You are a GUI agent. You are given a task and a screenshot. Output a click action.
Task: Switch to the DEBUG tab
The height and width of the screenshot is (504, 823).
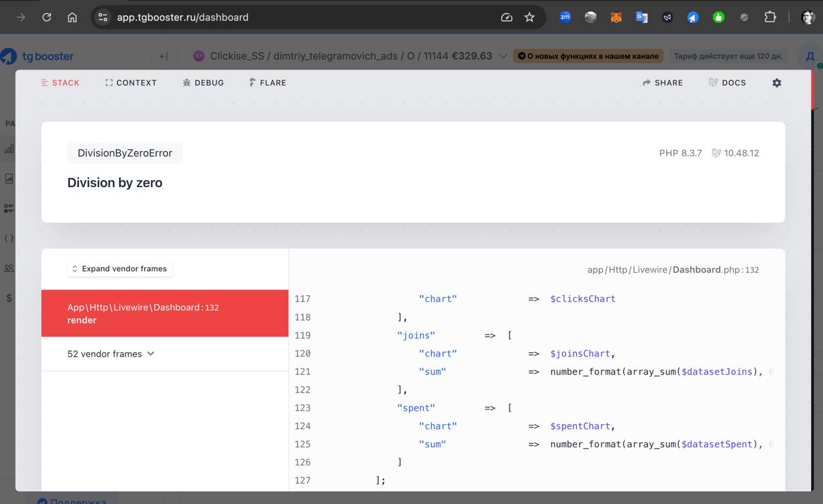click(203, 83)
